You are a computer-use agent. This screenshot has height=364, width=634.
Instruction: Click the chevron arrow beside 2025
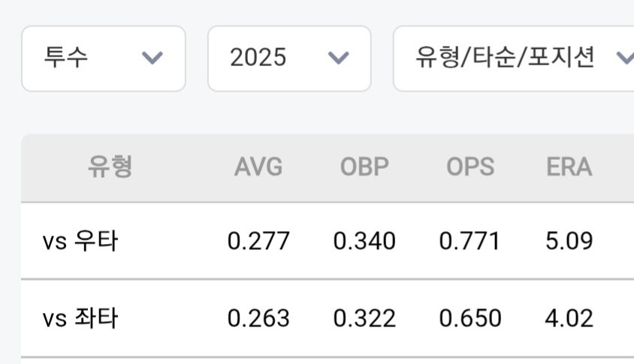click(339, 58)
